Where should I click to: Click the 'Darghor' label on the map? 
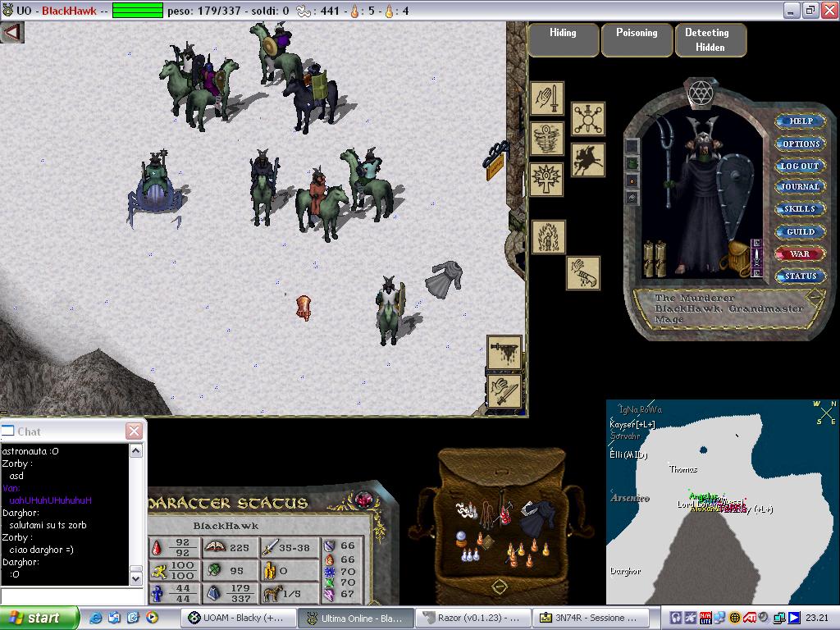tap(625, 571)
